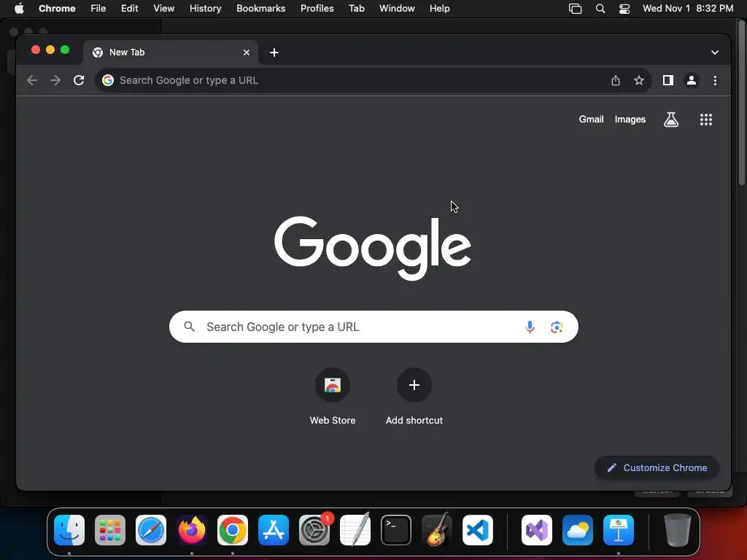Image resolution: width=747 pixels, height=560 pixels.
Task: Click the Google logo
Action: coord(373,248)
